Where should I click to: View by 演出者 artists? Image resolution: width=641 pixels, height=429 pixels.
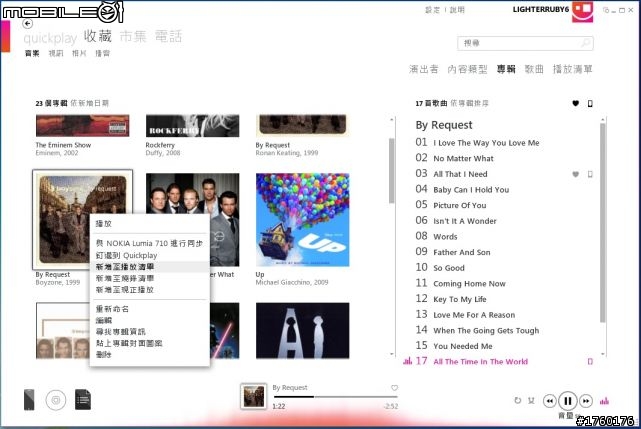tap(424, 69)
